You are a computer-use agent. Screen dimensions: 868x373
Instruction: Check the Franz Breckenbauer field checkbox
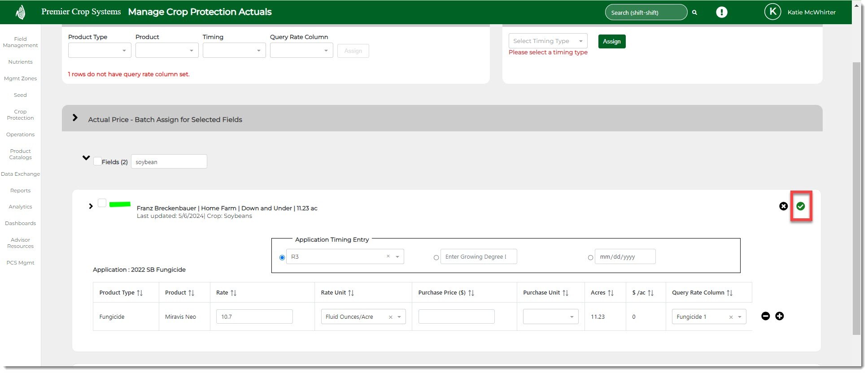tap(102, 203)
